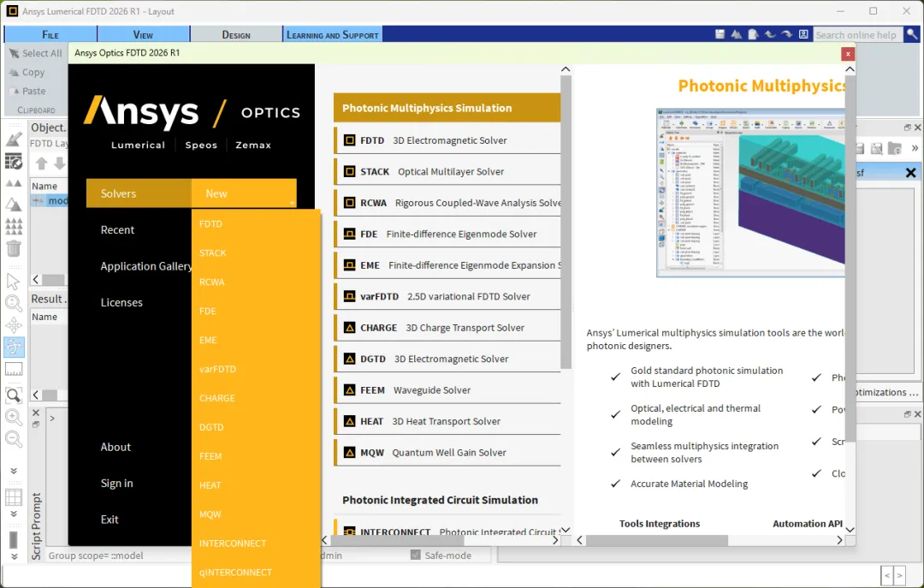This screenshot has width=924, height=588.
Task: Click the HEAT solver triangle icon in list
Action: coord(349,421)
